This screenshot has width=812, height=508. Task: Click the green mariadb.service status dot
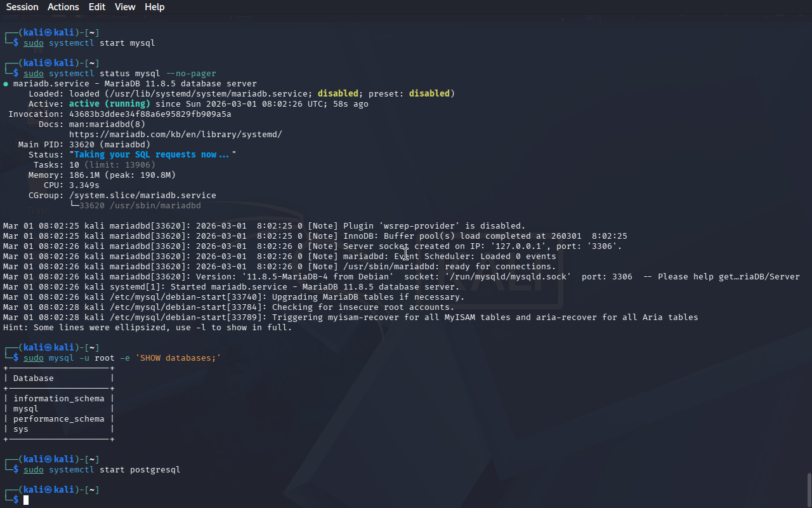(6, 84)
